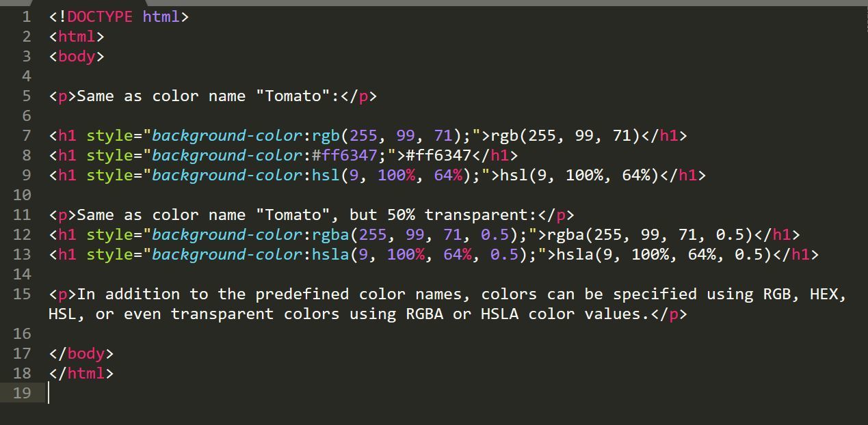This screenshot has height=425, width=868.
Task: Click the closing body tag on line 17
Action: point(81,353)
